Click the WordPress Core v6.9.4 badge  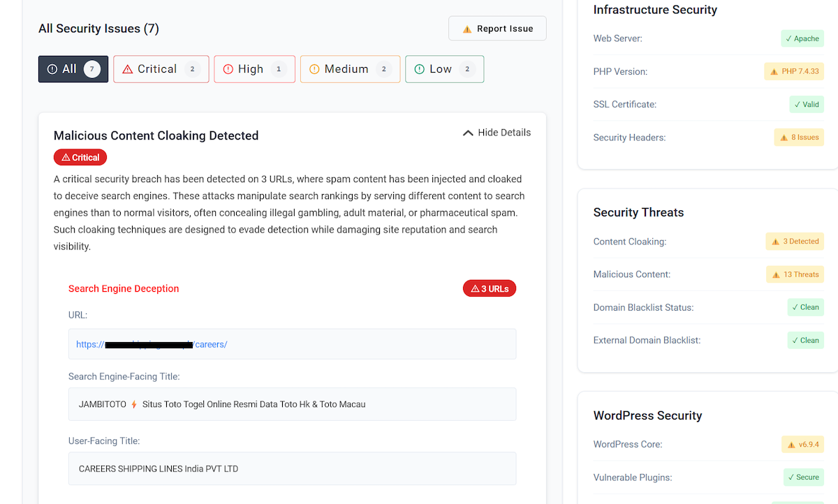click(803, 444)
